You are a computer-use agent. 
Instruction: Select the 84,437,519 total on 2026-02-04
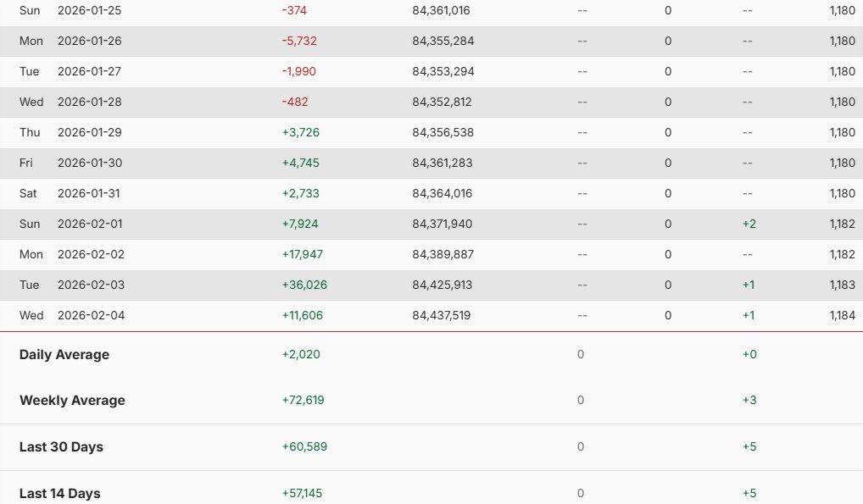pyautogui.click(x=441, y=315)
